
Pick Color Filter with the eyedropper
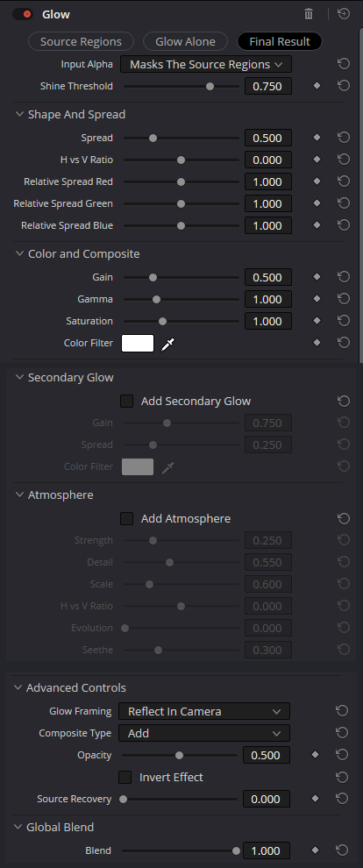(167, 345)
